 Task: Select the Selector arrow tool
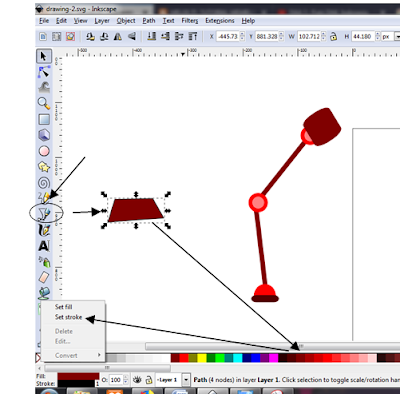click(x=44, y=56)
